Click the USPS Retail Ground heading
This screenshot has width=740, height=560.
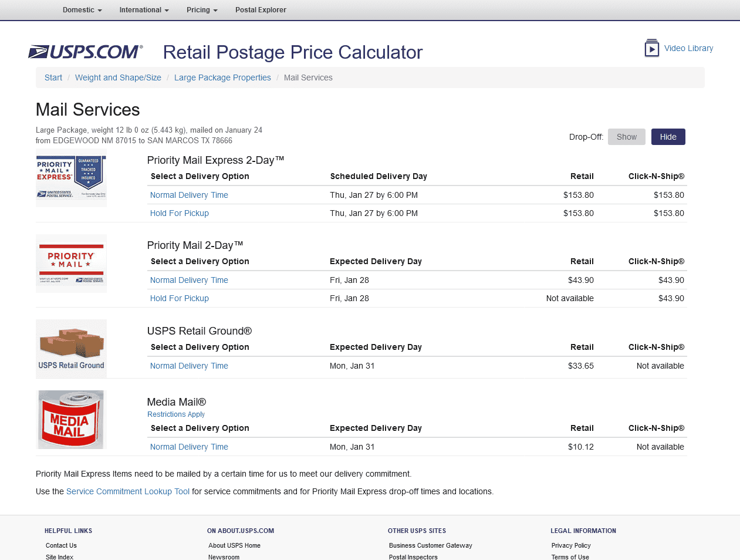coord(200,331)
